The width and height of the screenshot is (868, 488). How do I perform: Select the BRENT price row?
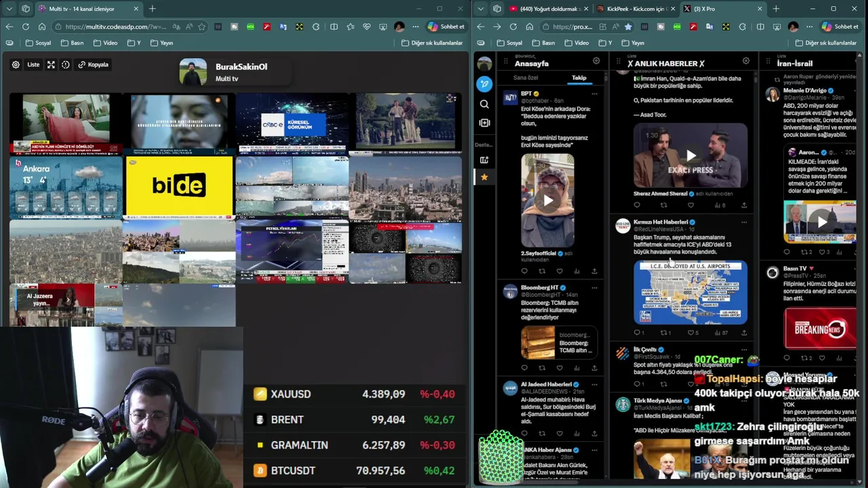[x=353, y=420]
